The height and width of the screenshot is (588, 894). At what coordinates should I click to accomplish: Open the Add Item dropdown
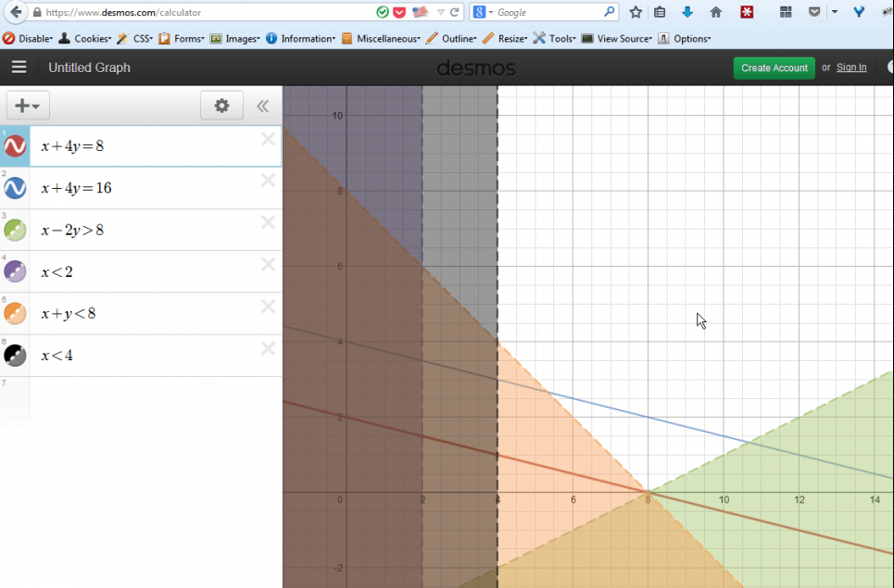point(28,106)
